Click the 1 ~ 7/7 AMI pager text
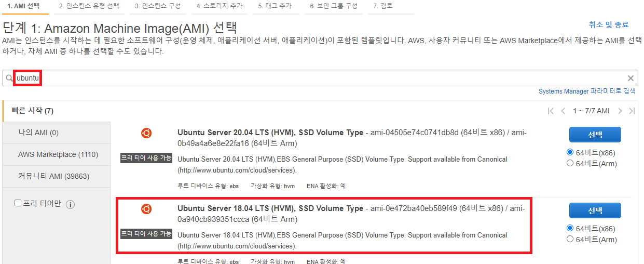Viewport: 644px width, 264px height. click(x=591, y=111)
